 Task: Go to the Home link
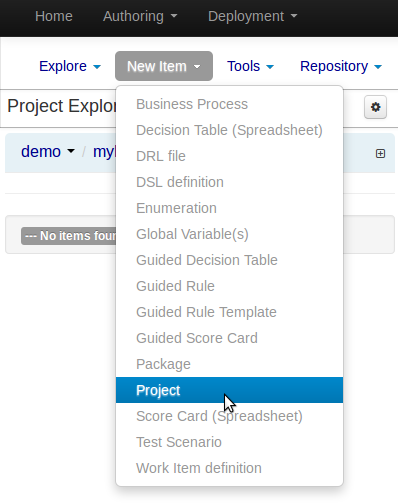(54, 16)
